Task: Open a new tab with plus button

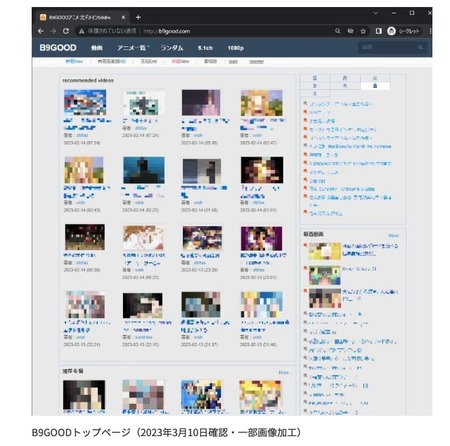Action: 138,17
